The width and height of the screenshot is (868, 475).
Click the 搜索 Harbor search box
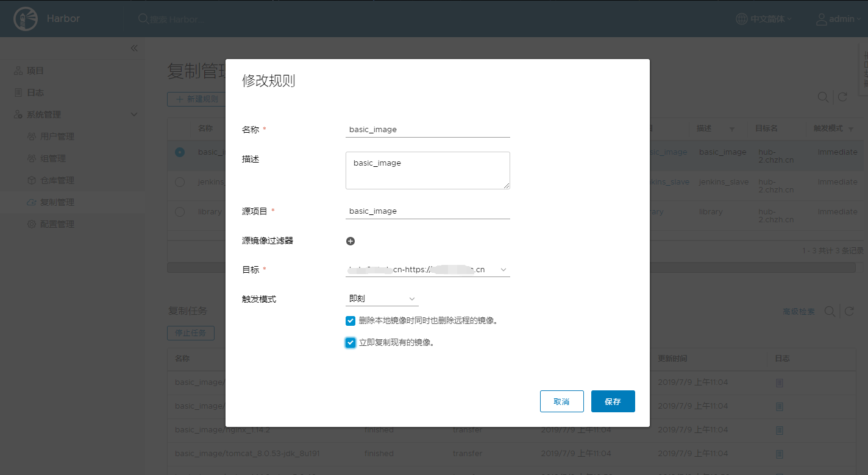177,19
